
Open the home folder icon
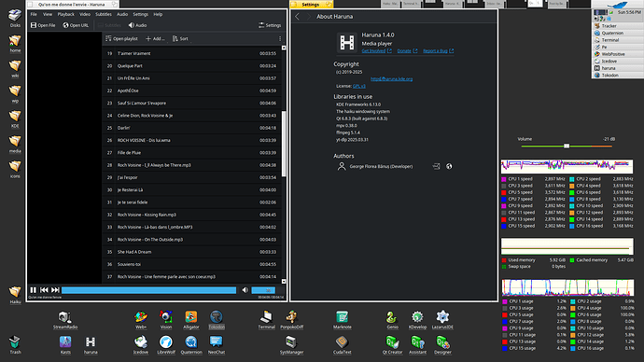(x=15, y=44)
